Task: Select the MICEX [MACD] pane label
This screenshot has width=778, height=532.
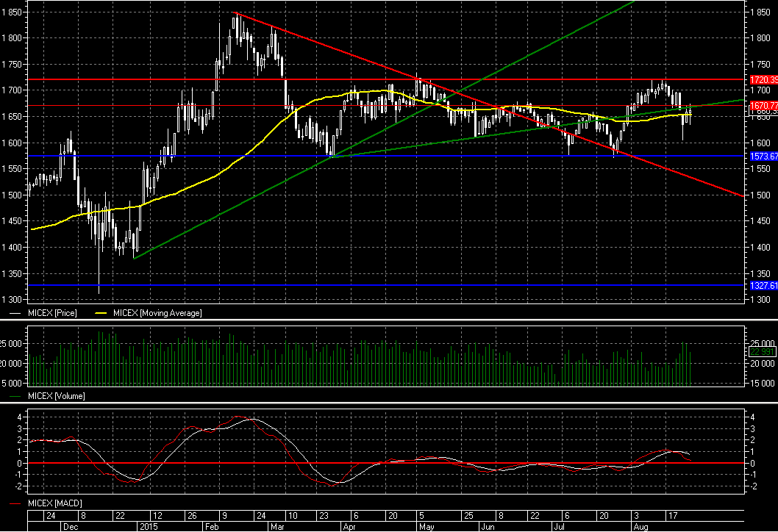Action: pos(54,503)
